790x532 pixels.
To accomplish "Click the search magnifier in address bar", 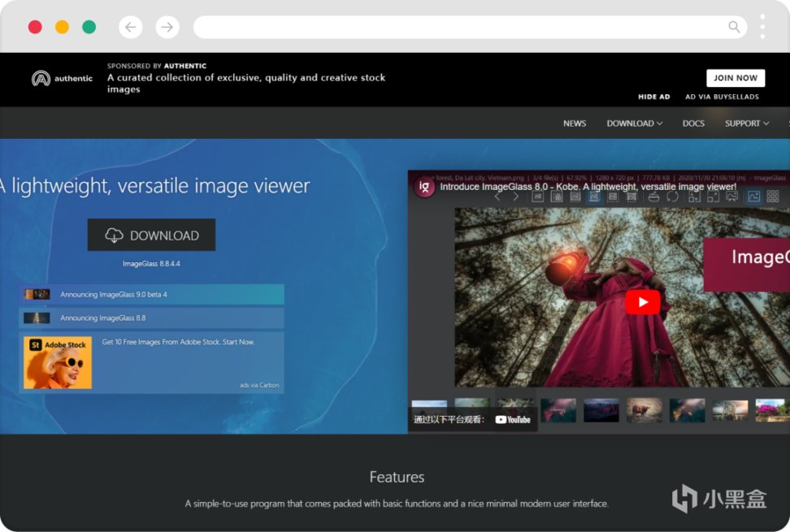I will pyautogui.click(x=734, y=27).
